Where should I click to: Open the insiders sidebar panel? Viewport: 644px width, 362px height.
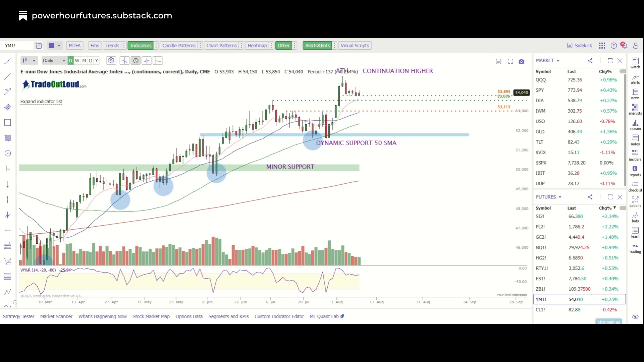(x=635, y=156)
